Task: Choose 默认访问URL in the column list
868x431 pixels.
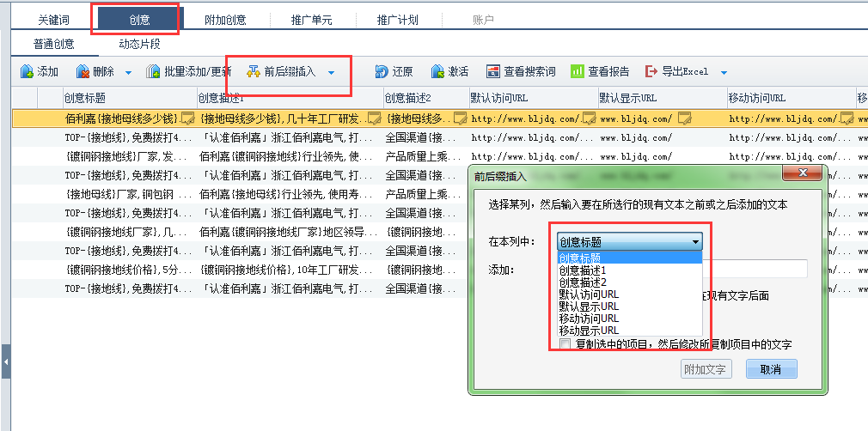Action: tap(589, 294)
